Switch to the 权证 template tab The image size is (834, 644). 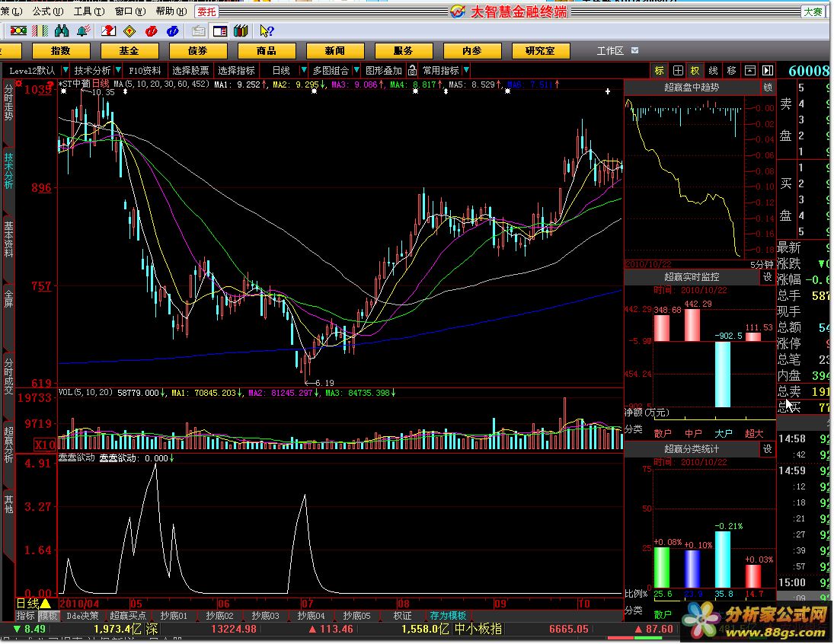[x=403, y=615]
